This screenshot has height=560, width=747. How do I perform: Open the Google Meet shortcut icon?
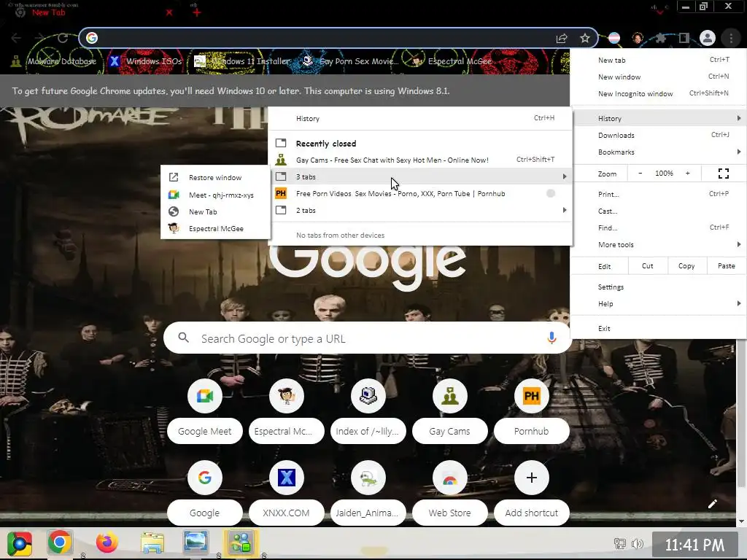(x=205, y=396)
